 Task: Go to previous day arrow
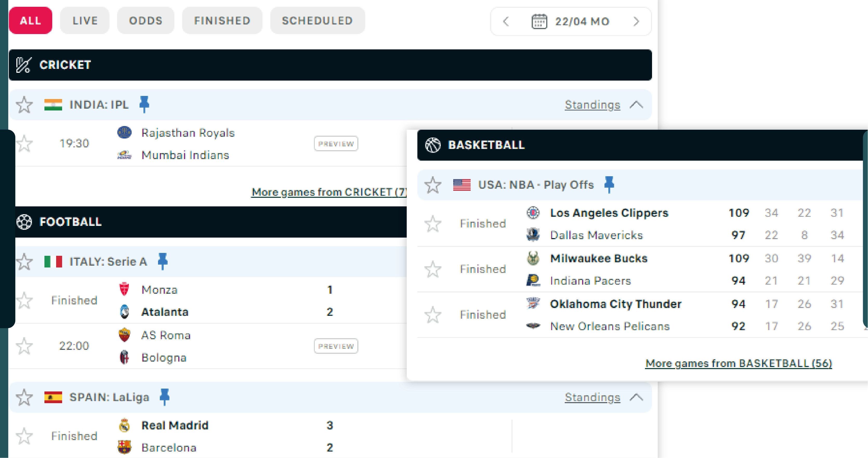click(506, 22)
